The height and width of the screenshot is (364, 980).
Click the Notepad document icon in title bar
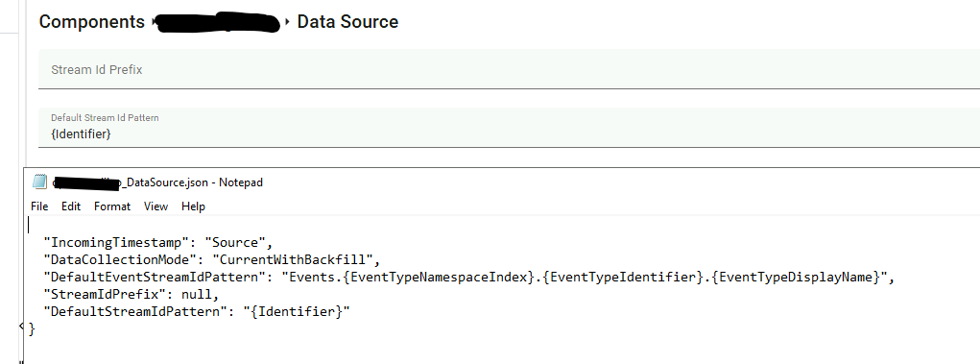39,182
